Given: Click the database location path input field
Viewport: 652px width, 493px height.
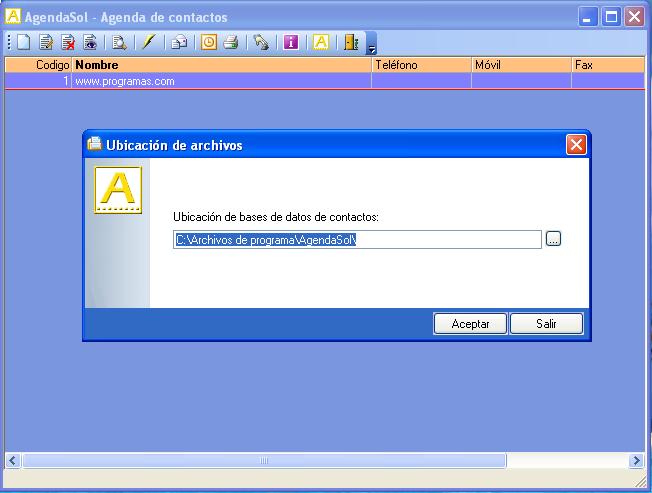Looking at the screenshot, I should click(357, 240).
